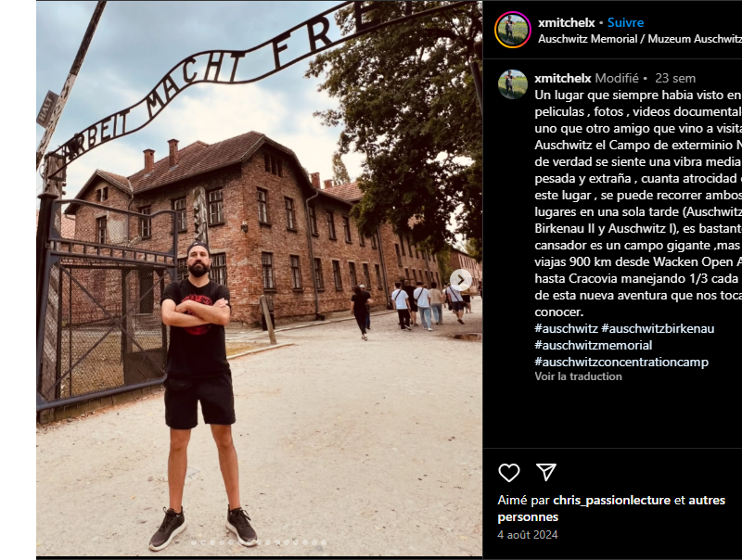Advance carousel with right chevron arrow
Viewport: 742px width, 560px height.
point(460,280)
